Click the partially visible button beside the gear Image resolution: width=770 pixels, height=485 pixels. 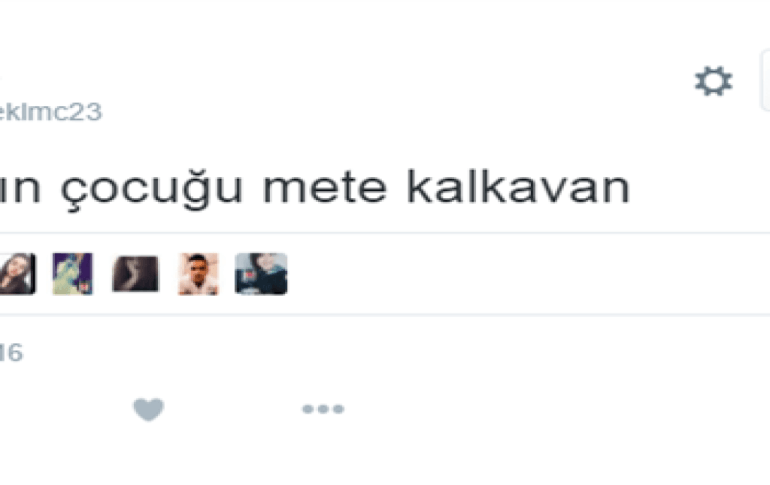click(x=765, y=81)
